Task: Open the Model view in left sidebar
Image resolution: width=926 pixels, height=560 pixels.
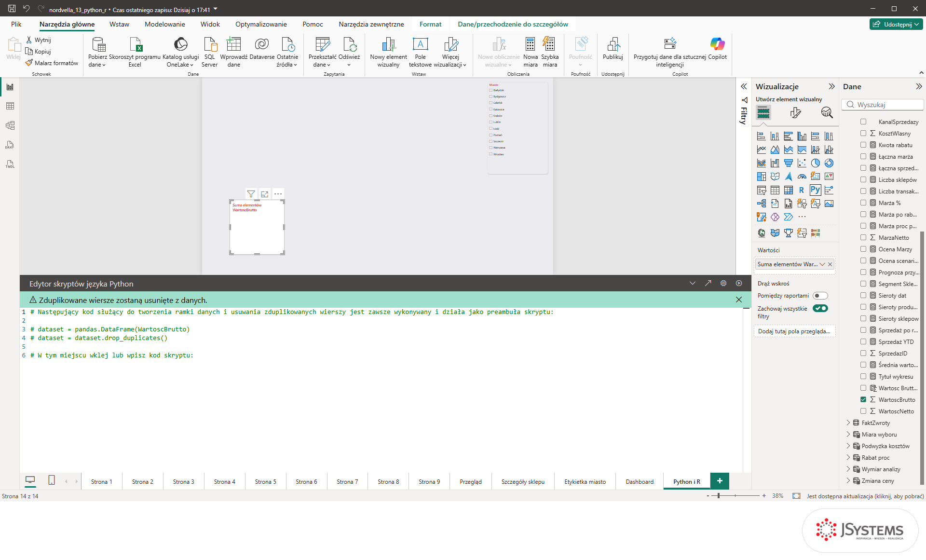Action: pyautogui.click(x=10, y=125)
